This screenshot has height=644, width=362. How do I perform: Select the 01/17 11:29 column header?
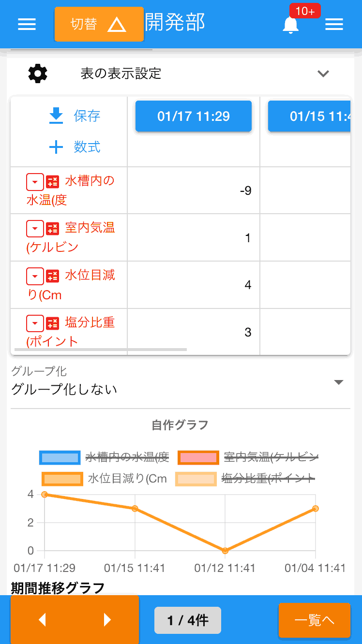tap(194, 116)
